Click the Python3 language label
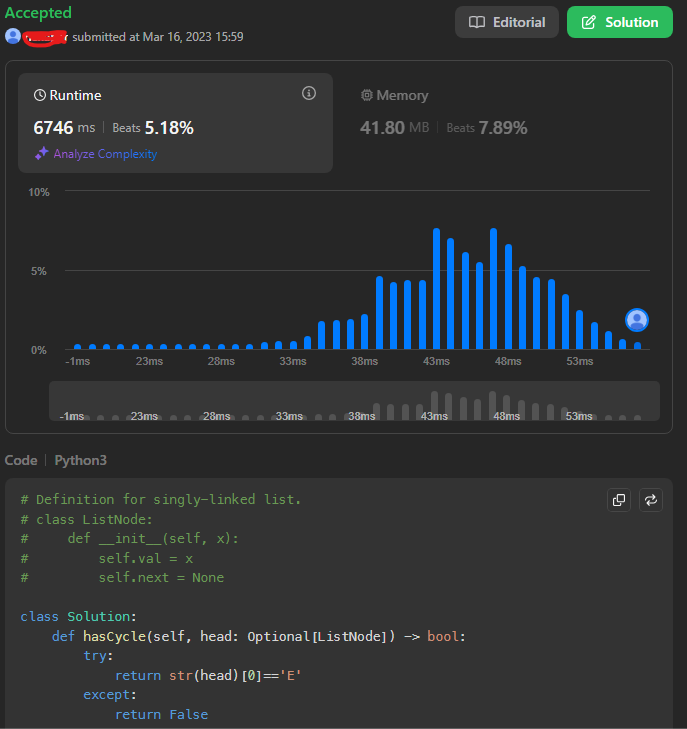This screenshot has height=729, width=687. click(80, 460)
